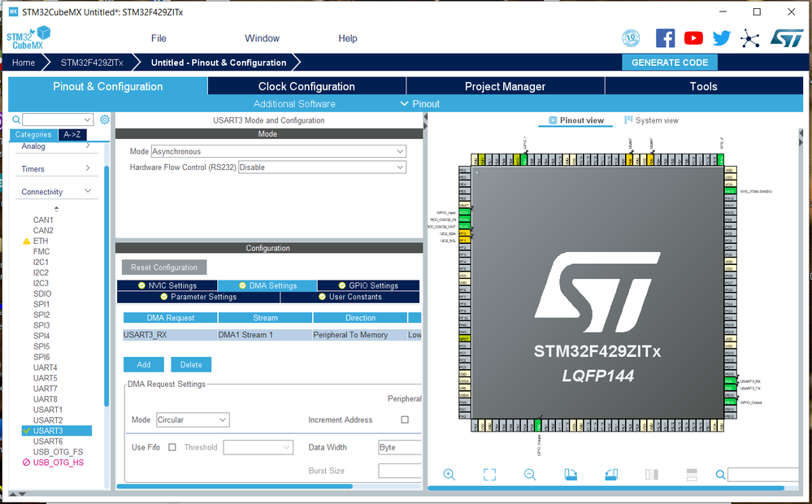
Task: Open the Threshold dropdown
Action: (x=258, y=447)
